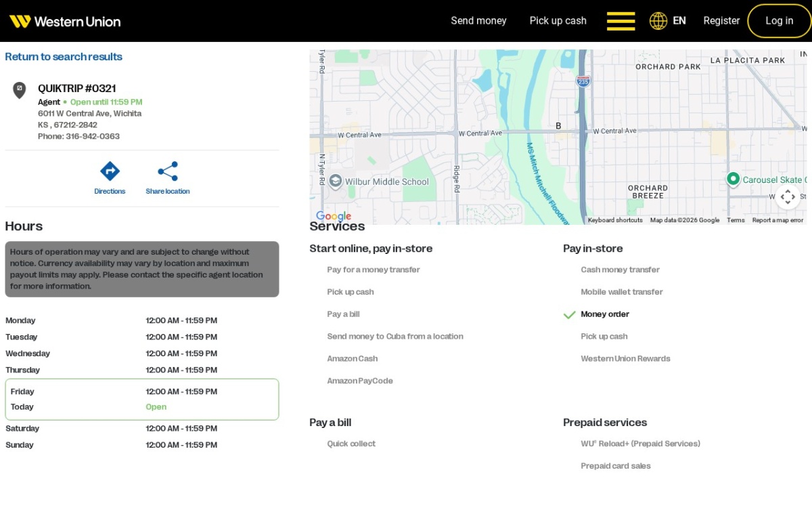Click the globe language icon

tap(658, 21)
